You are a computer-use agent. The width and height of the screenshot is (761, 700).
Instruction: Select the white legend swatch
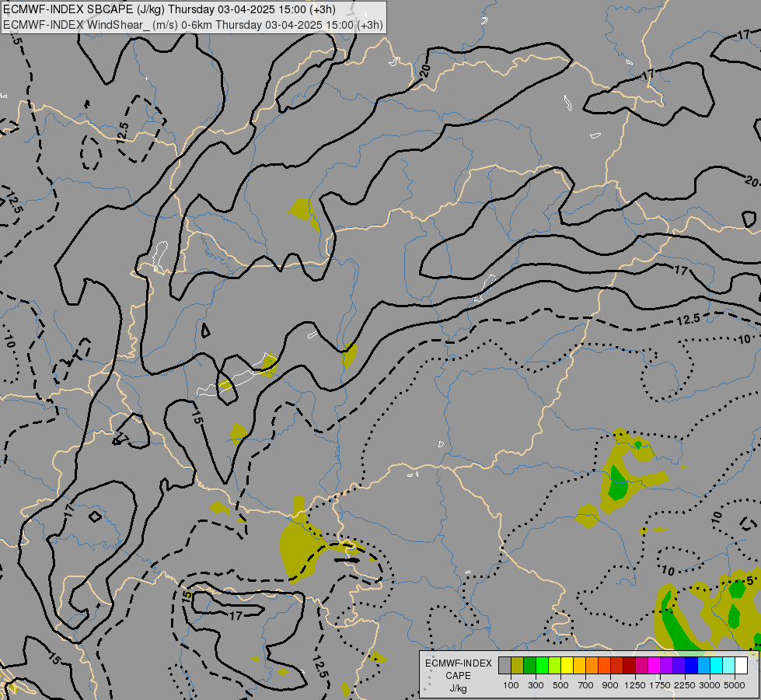click(741, 666)
